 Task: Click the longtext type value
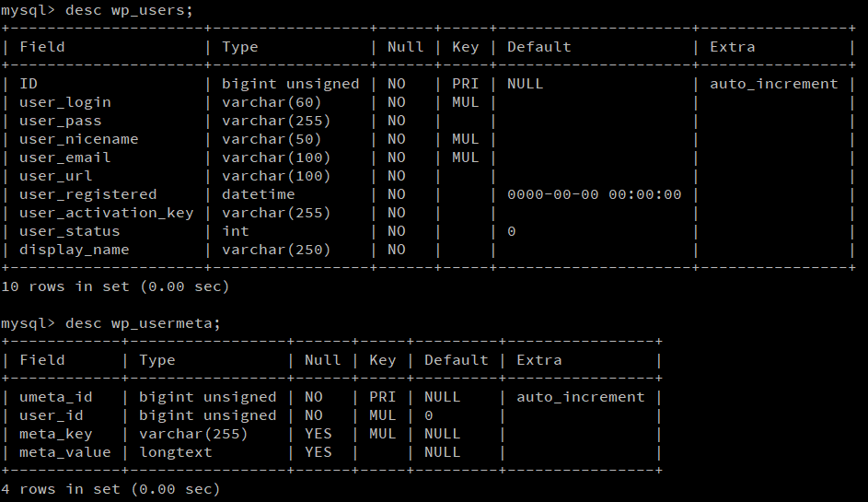[175, 452]
